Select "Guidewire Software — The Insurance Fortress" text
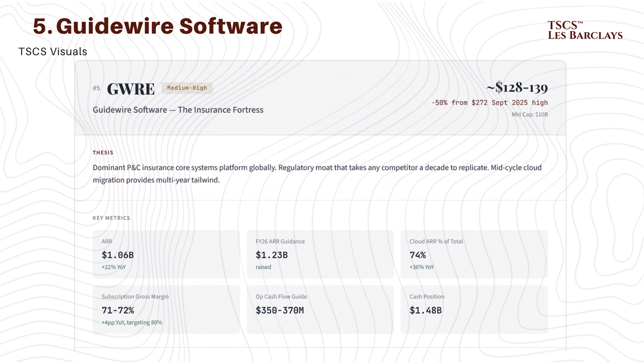 pyautogui.click(x=178, y=110)
